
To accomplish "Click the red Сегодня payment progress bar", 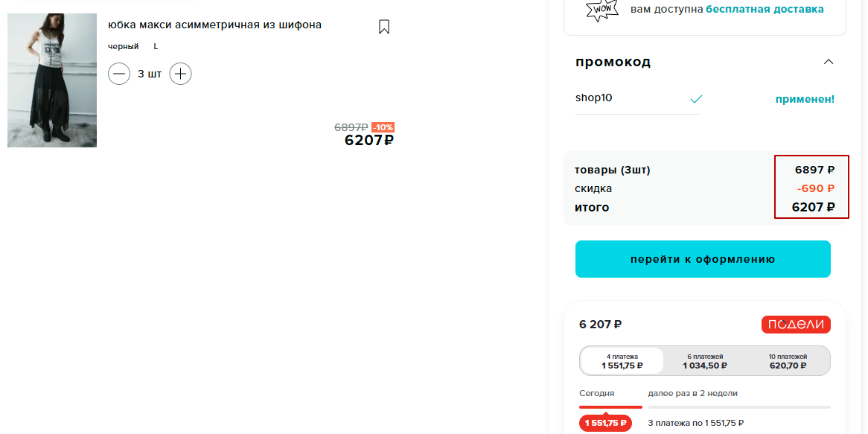I will click(x=610, y=407).
